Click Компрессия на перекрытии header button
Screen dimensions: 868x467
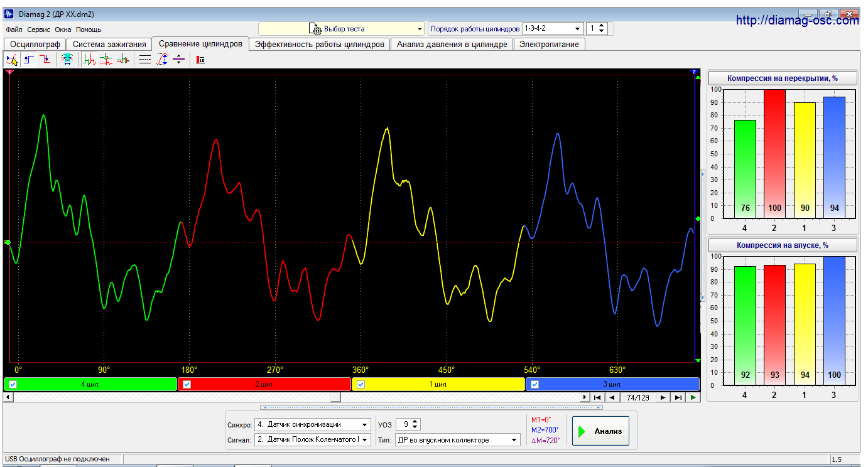pyautogui.click(x=783, y=78)
